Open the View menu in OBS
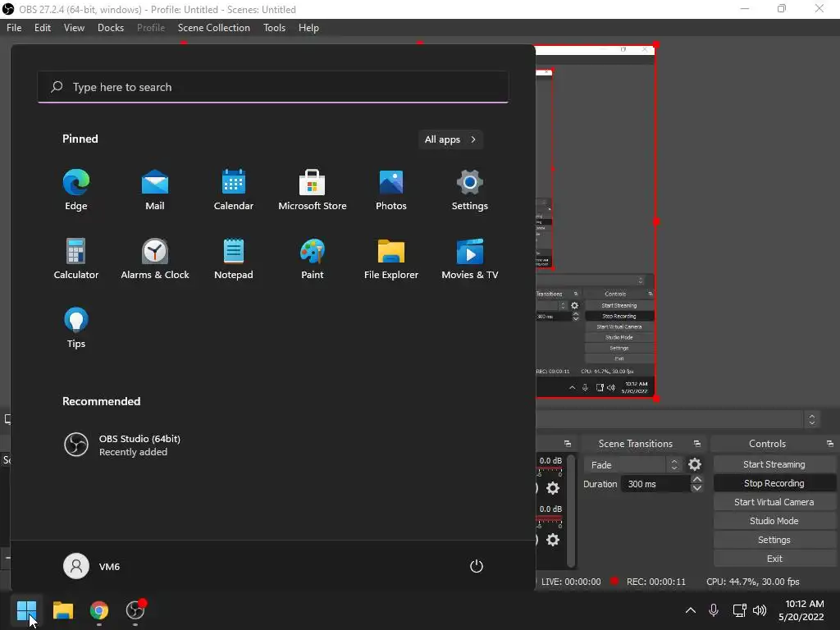Screen dimensions: 840x630 pos(74,28)
